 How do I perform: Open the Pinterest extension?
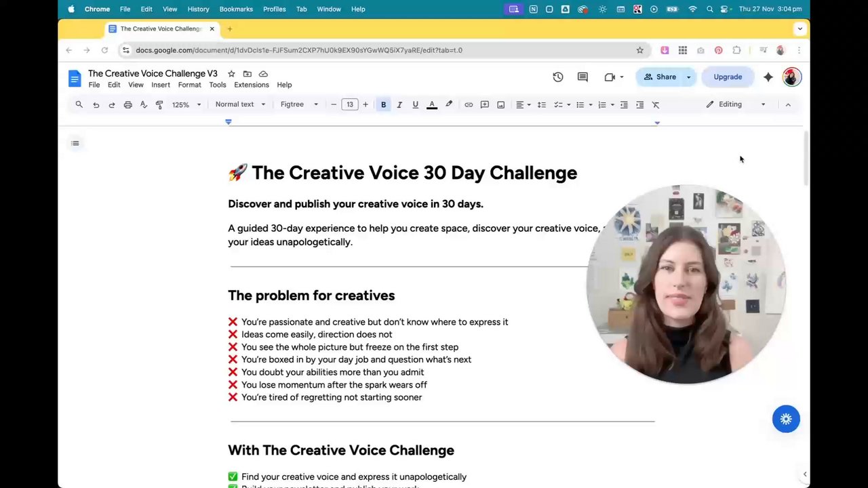click(x=719, y=50)
